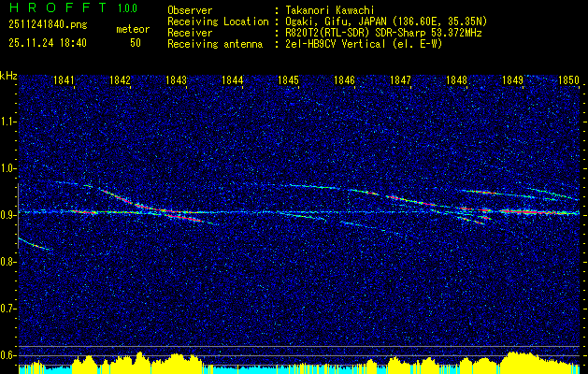Click time marker 1846
This screenshot has height=374, width=588.
coord(344,80)
